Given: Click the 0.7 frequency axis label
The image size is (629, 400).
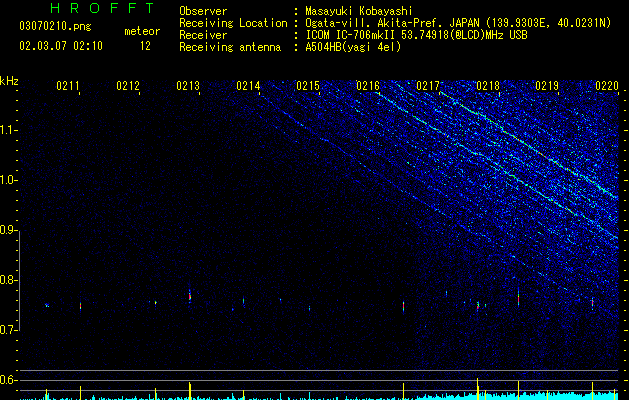Looking at the screenshot, I should [9, 330].
